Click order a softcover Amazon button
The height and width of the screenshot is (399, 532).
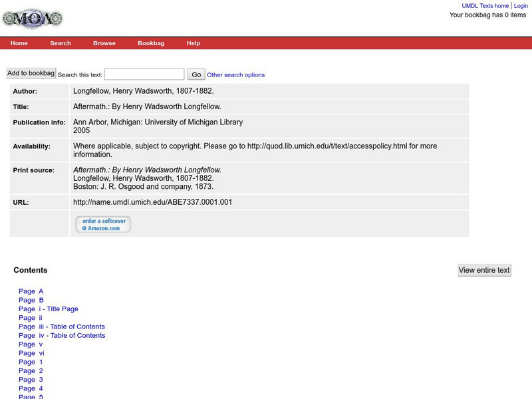[103, 224]
